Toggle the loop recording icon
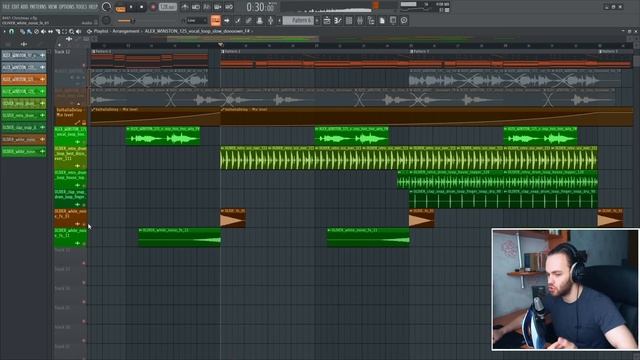The width and height of the screenshot is (640, 360). (x=229, y=7)
